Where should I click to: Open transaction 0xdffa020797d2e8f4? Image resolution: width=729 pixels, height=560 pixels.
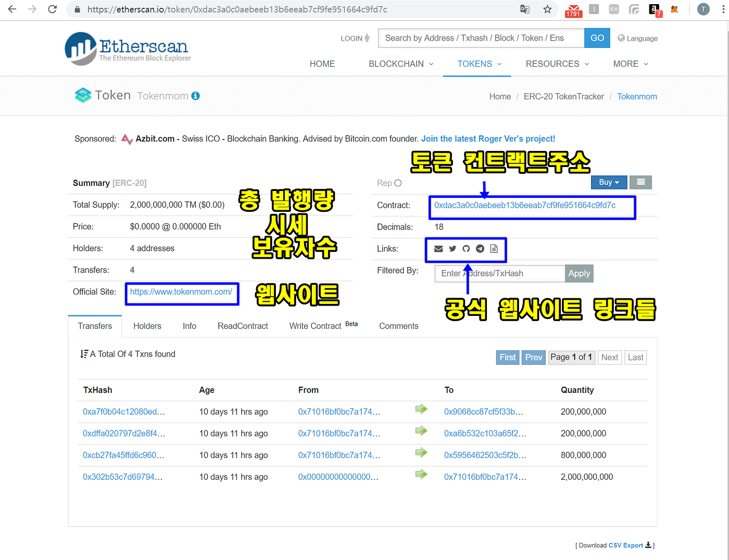coord(124,434)
